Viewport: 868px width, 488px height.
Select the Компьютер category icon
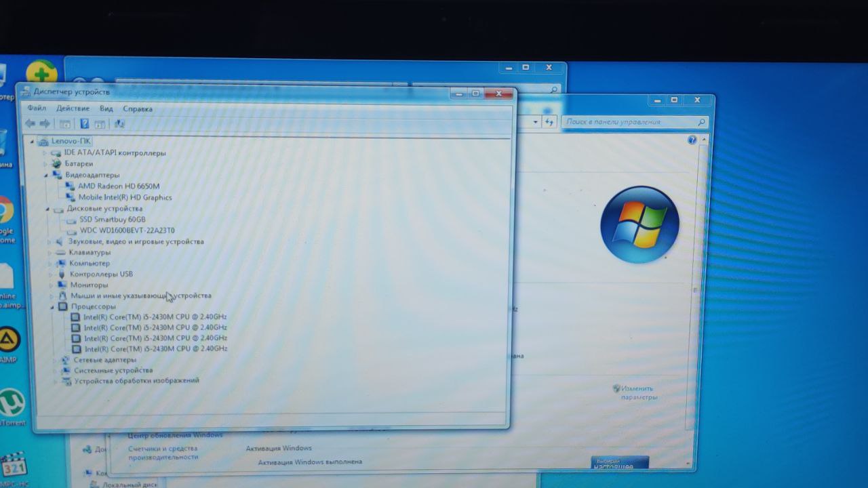coord(61,263)
